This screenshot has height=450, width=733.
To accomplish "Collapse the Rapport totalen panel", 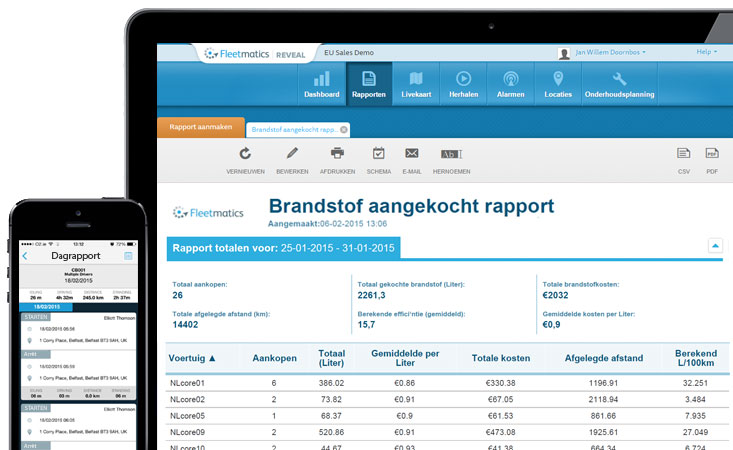I will [x=715, y=245].
